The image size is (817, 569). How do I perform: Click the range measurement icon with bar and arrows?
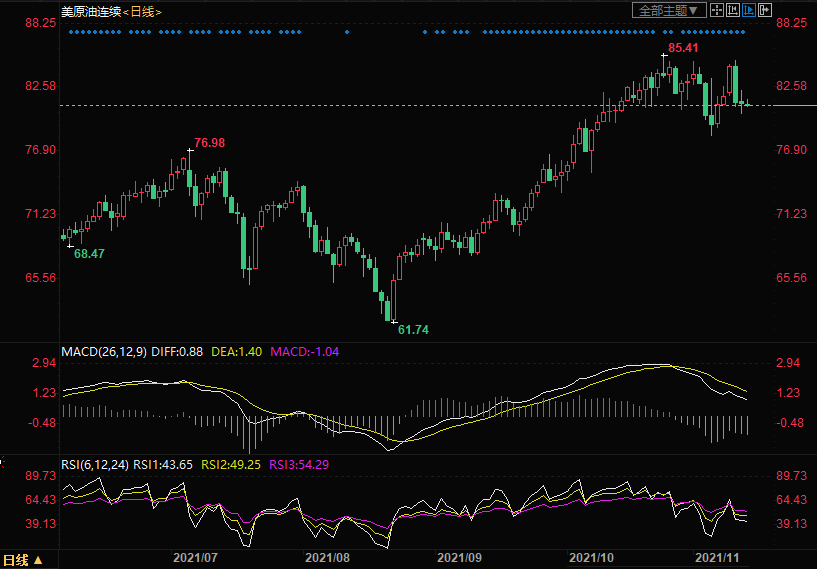coord(732,10)
